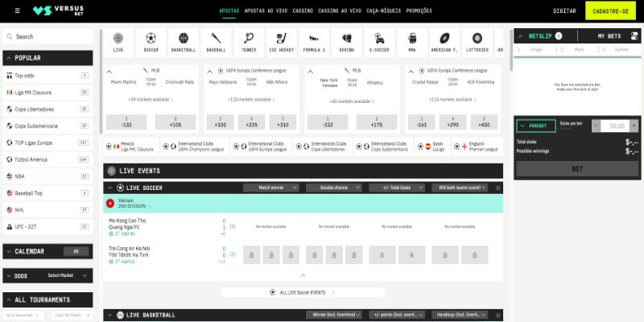The image size is (644, 322).
Task: Open stats icon for Tre Cong An Ha Noi match
Action: click(x=233, y=254)
